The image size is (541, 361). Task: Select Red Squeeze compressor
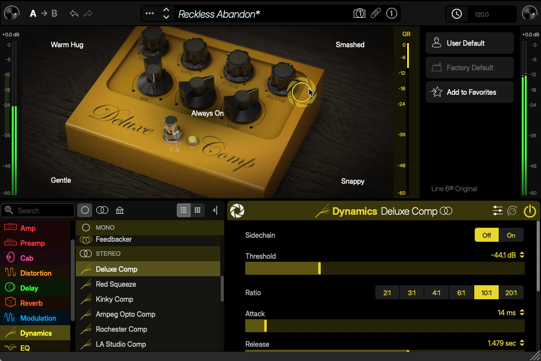click(x=148, y=284)
